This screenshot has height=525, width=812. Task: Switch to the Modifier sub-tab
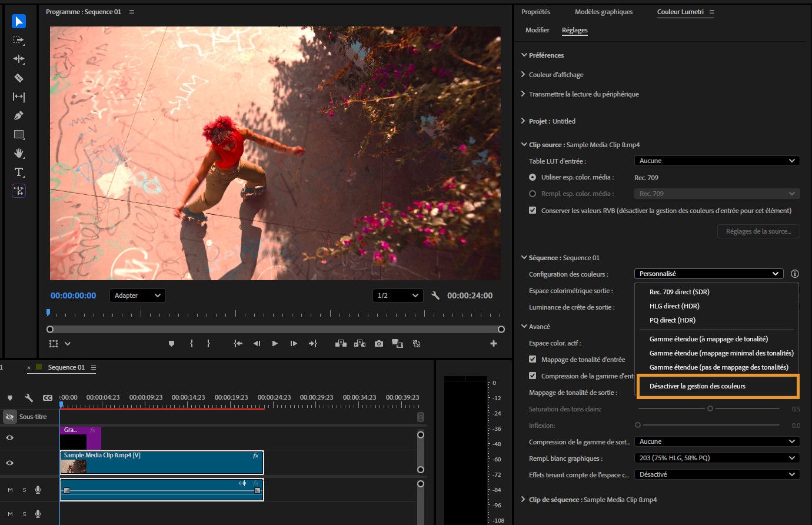click(537, 30)
